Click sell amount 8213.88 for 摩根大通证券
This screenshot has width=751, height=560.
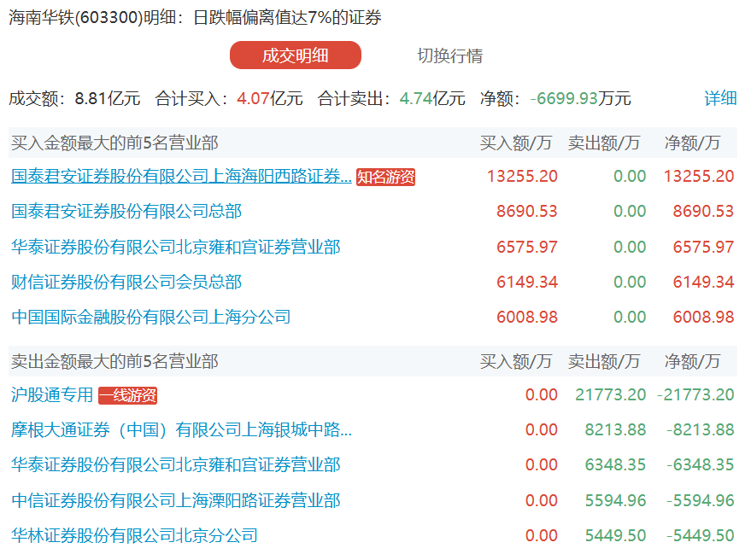coord(615,429)
